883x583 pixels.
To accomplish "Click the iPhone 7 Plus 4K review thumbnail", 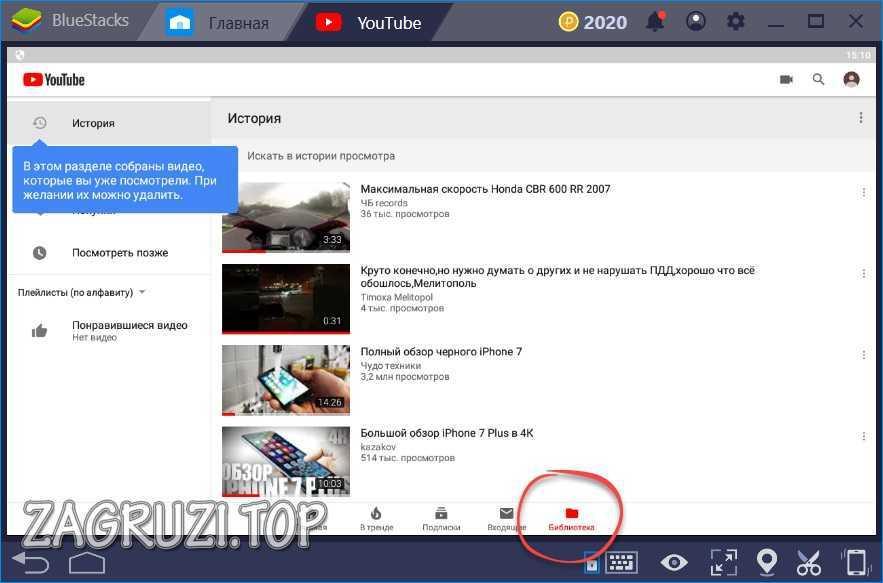I will [x=286, y=461].
